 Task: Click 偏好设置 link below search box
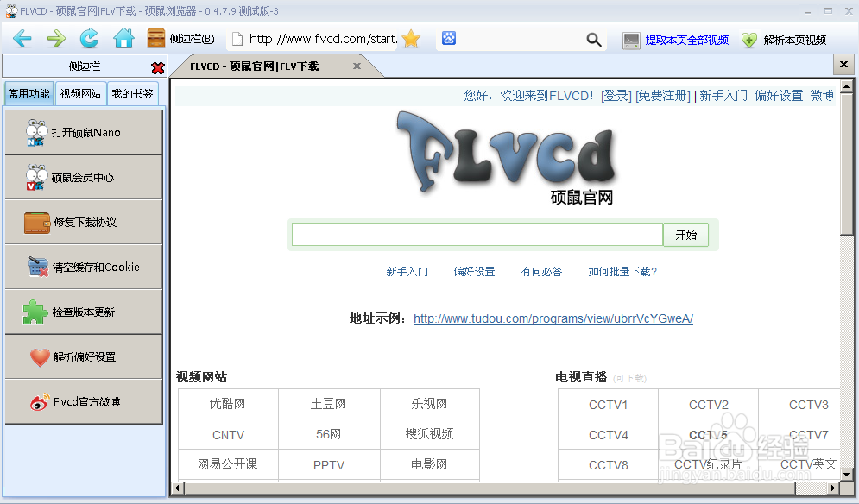point(475,272)
